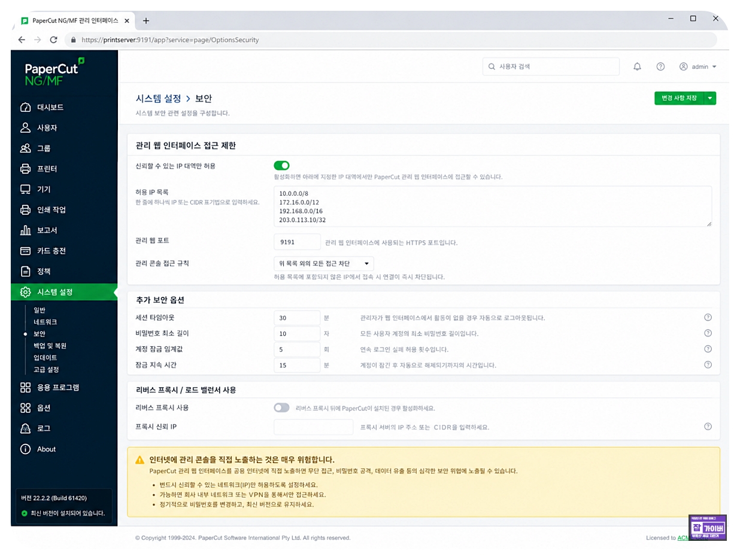The width and height of the screenshot is (740, 560).
Task: Click the licensed-to link in footer
Action: [683, 538]
